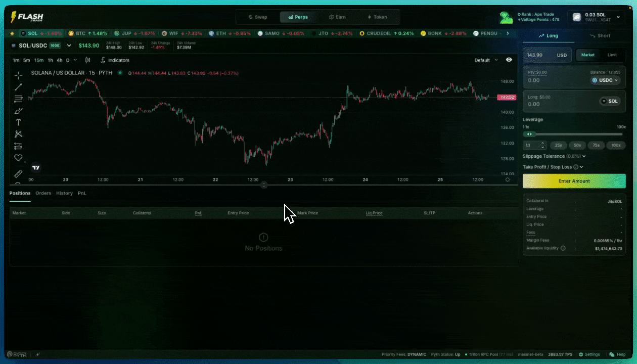Toggle chart visibility eye icon

pos(509,60)
